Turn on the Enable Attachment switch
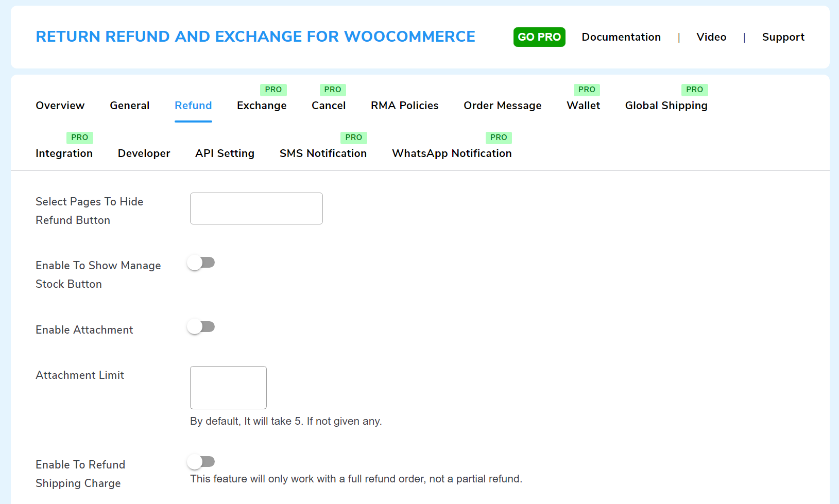 coord(201,326)
